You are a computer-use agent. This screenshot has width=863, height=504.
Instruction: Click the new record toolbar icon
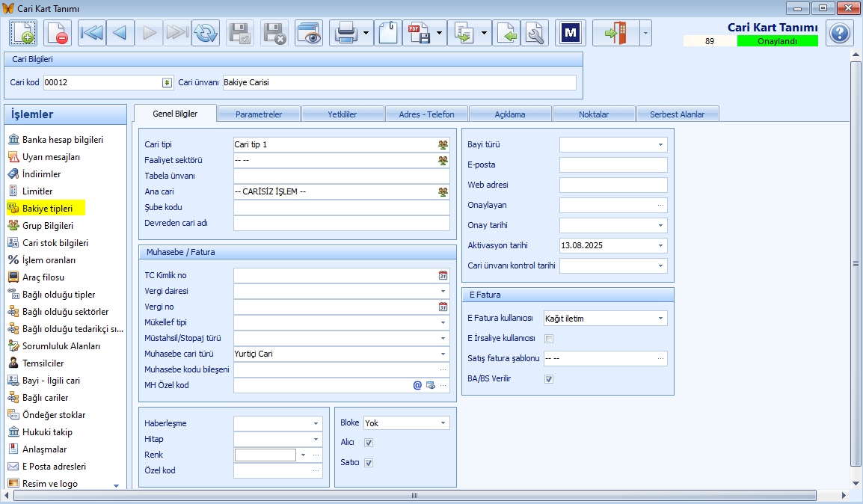(x=23, y=33)
